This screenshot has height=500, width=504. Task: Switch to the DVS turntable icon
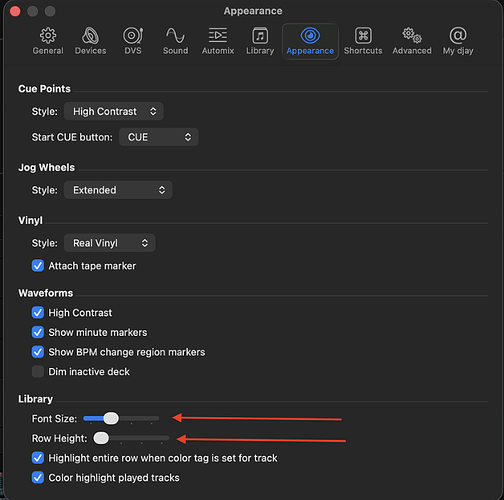[133, 35]
